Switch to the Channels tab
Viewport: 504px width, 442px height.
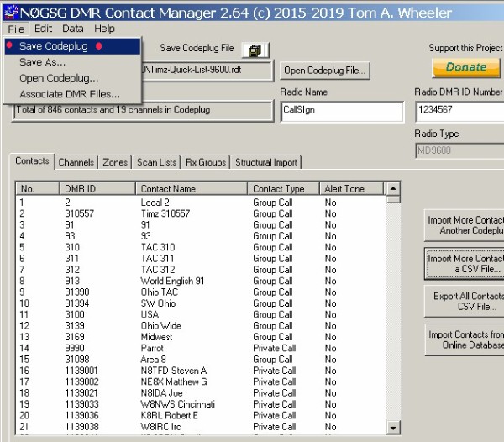coord(76,162)
